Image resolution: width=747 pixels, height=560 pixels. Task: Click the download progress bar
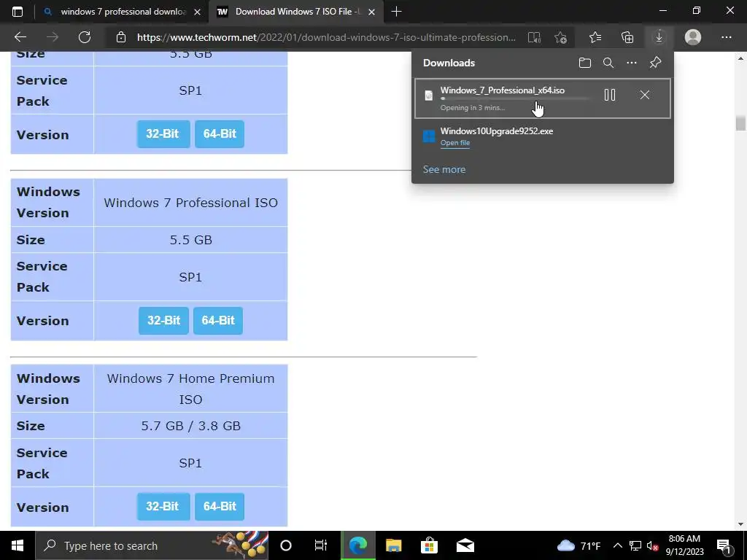[515, 98]
